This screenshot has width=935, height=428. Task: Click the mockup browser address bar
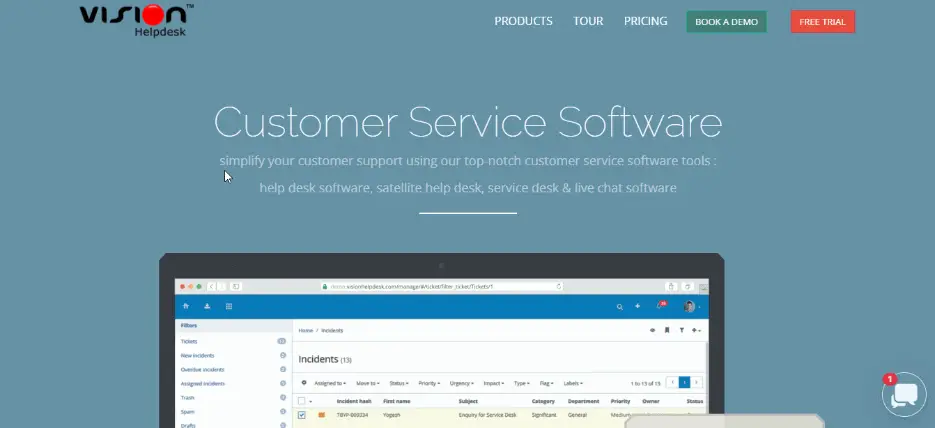point(442,287)
